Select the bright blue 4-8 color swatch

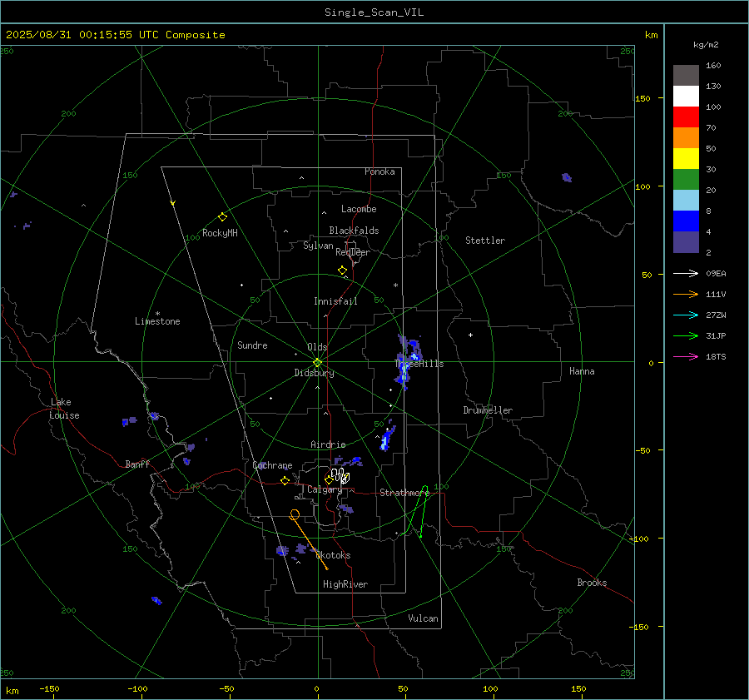[686, 221]
